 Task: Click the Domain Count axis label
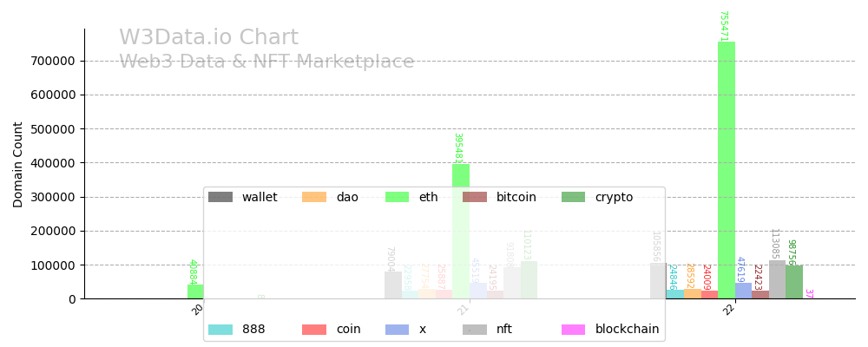pos(18,164)
